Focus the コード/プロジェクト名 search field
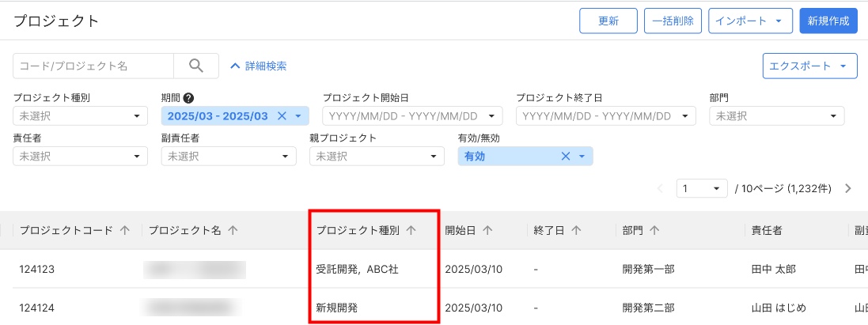Image resolution: width=868 pixels, height=325 pixels. tap(93, 66)
